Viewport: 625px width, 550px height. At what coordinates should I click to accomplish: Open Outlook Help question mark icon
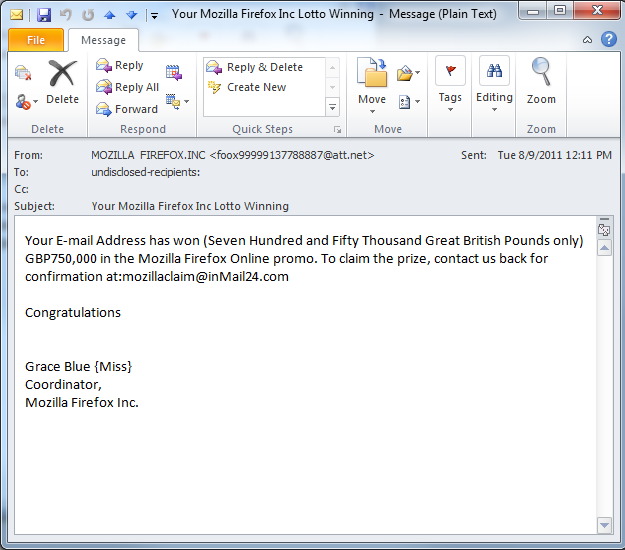coord(608,40)
